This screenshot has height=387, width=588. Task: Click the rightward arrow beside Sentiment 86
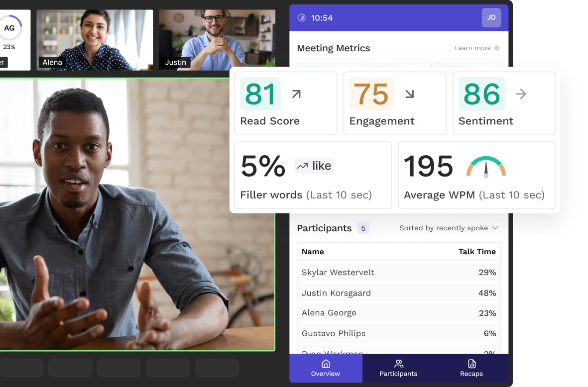point(521,94)
